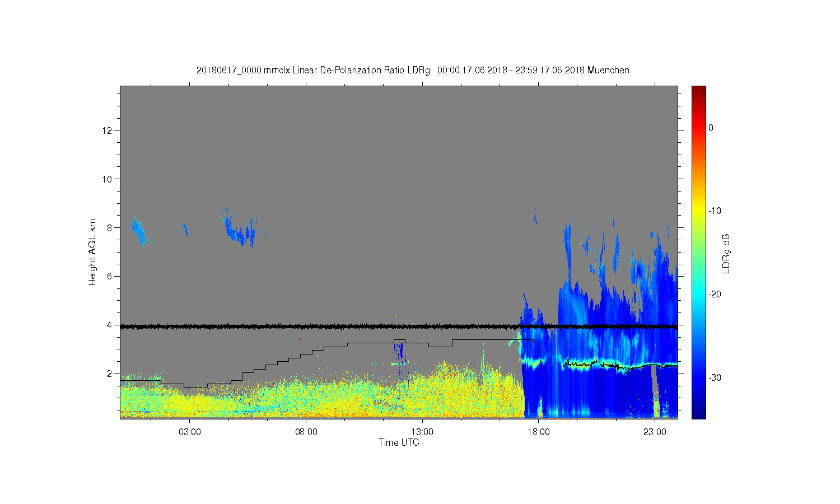Click the thick black horizontal line at 4 km
This screenshot has width=840, height=504.
pos(399,326)
